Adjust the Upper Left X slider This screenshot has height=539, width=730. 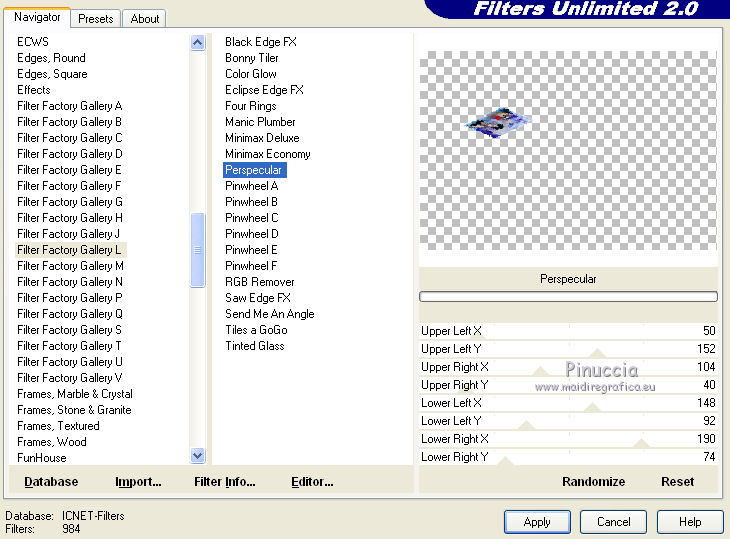tap(568, 331)
